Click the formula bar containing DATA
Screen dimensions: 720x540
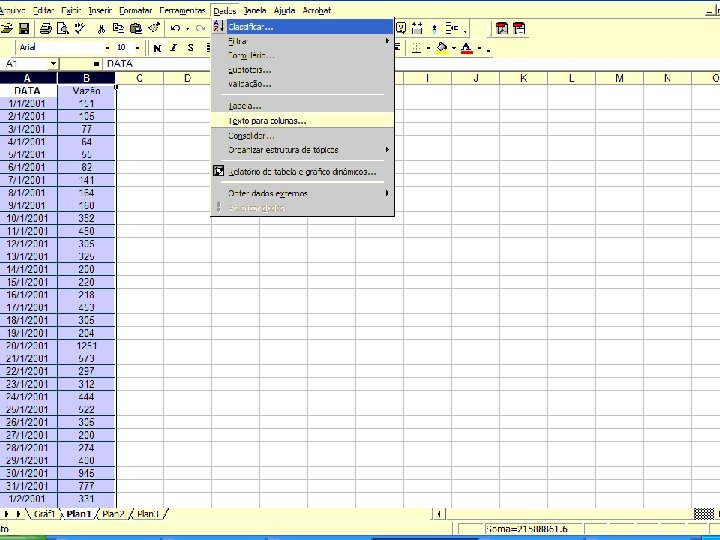click(x=156, y=63)
